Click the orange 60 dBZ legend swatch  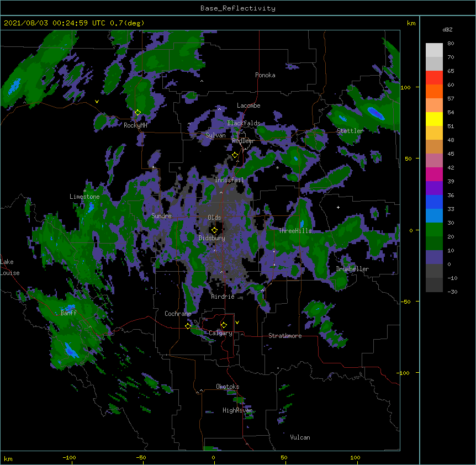tap(434, 91)
